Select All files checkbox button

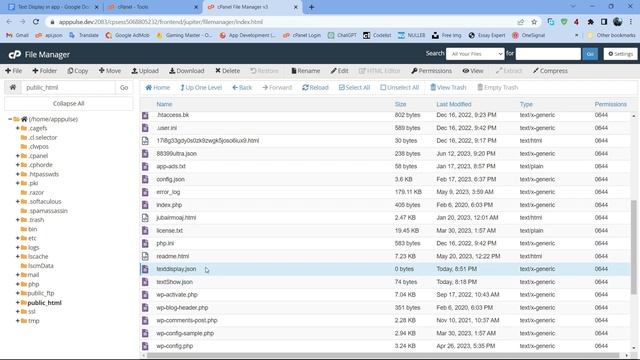pyautogui.click(x=354, y=87)
